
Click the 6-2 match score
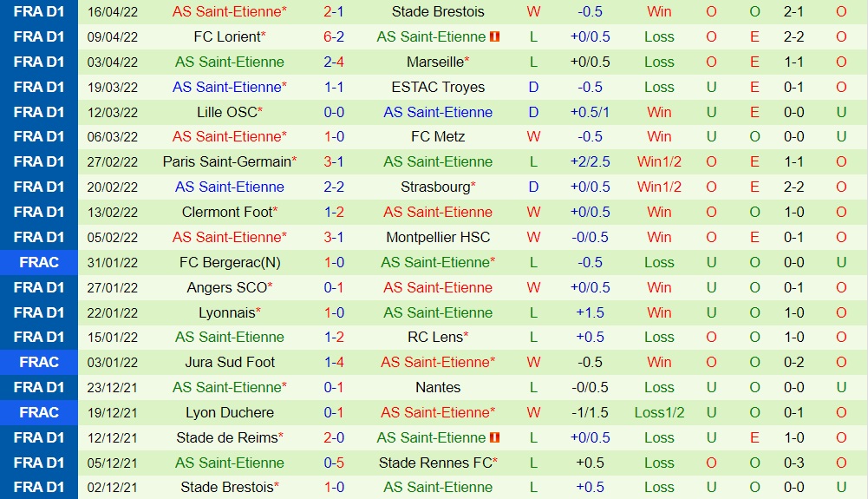334,37
